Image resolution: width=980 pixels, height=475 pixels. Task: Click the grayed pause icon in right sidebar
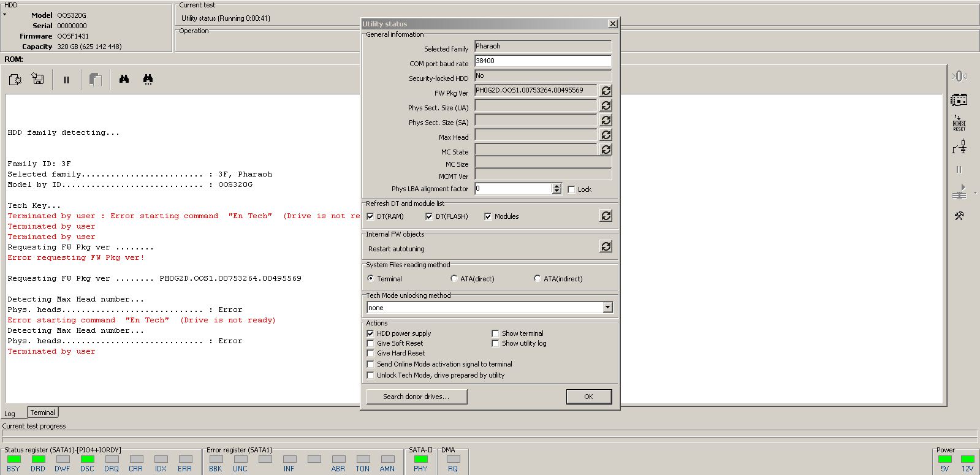[x=959, y=170]
